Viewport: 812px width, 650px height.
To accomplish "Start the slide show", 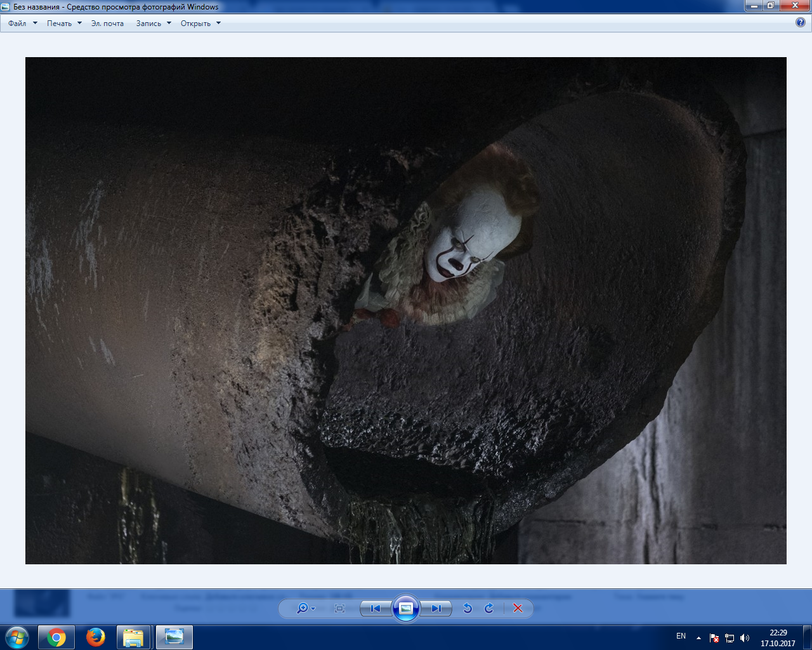I will 406,608.
